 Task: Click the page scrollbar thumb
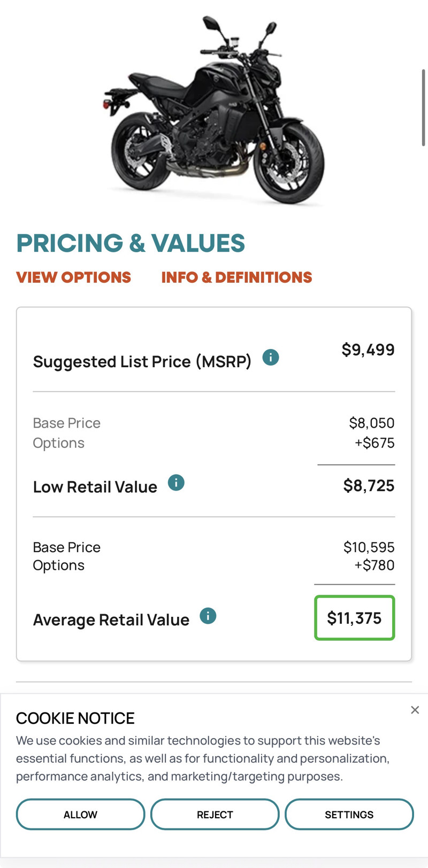point(423,107)
